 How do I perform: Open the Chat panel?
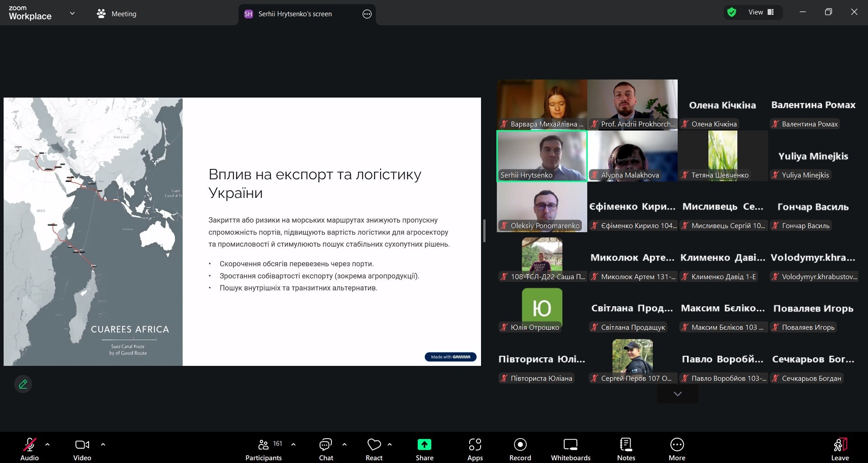[x=325, y=449]
